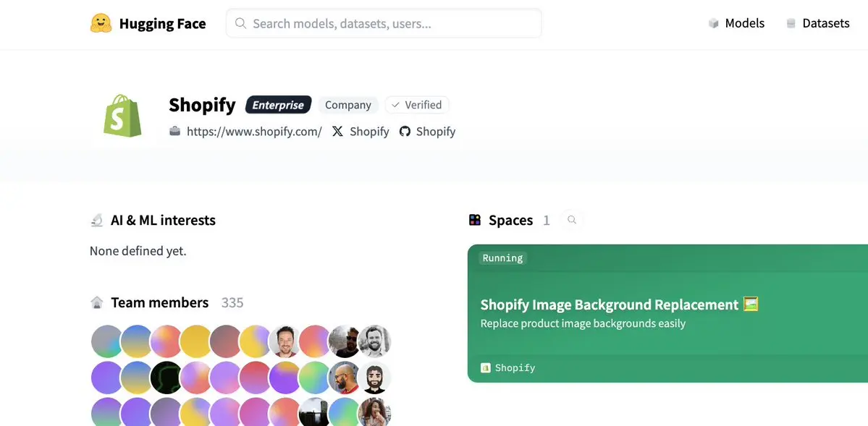Viewport: 868px width, 426px height.
Task: Click the magnifier icon in search bar
Action: pyautogui.click(x=240, y=23)
